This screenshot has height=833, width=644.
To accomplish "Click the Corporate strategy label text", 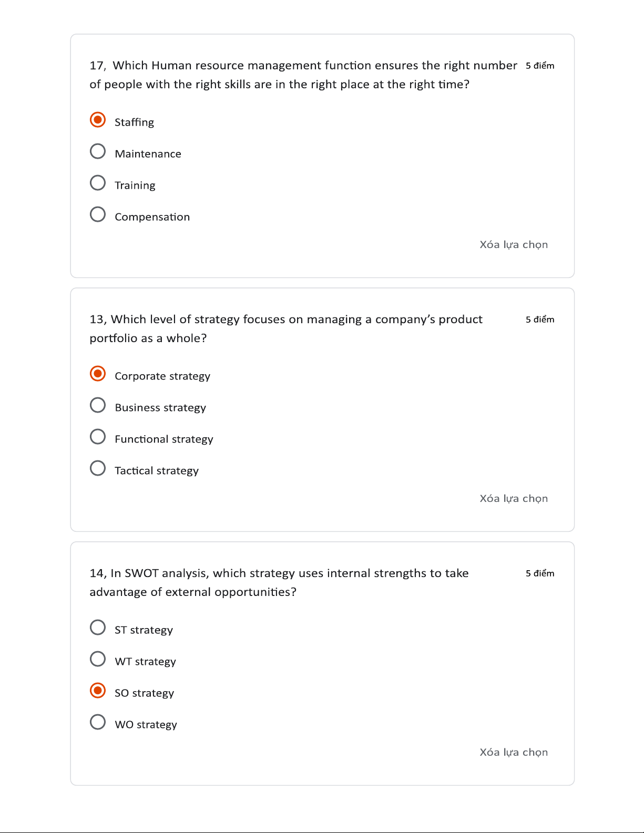I will [x=162, y=376].
